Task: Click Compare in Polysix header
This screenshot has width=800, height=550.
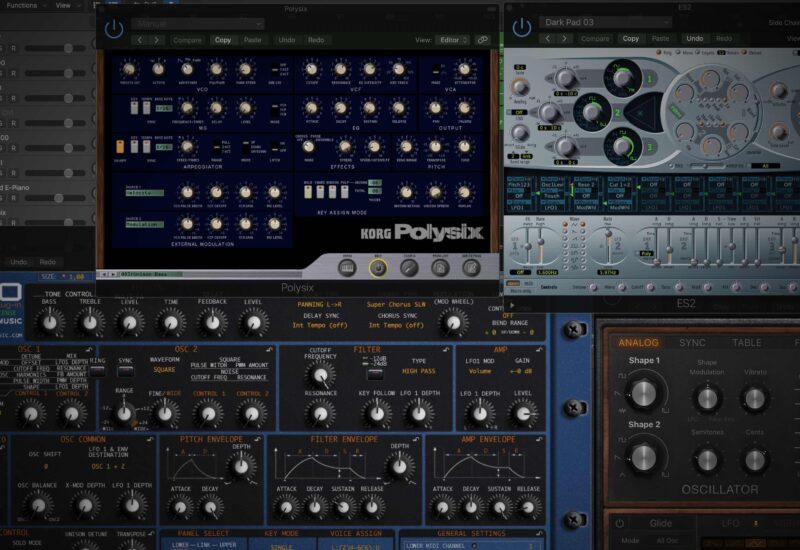Action: tap(187, 40)
